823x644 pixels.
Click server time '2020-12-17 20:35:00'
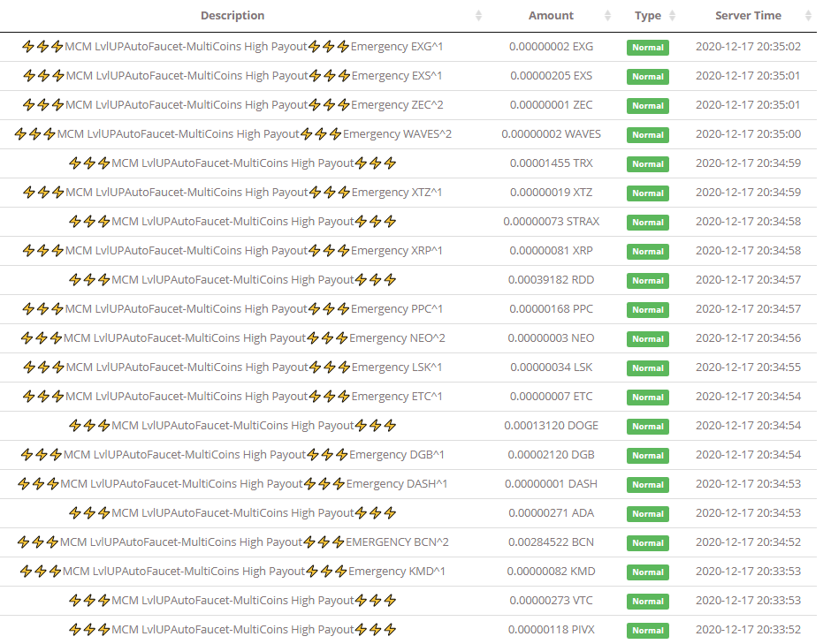748,134
